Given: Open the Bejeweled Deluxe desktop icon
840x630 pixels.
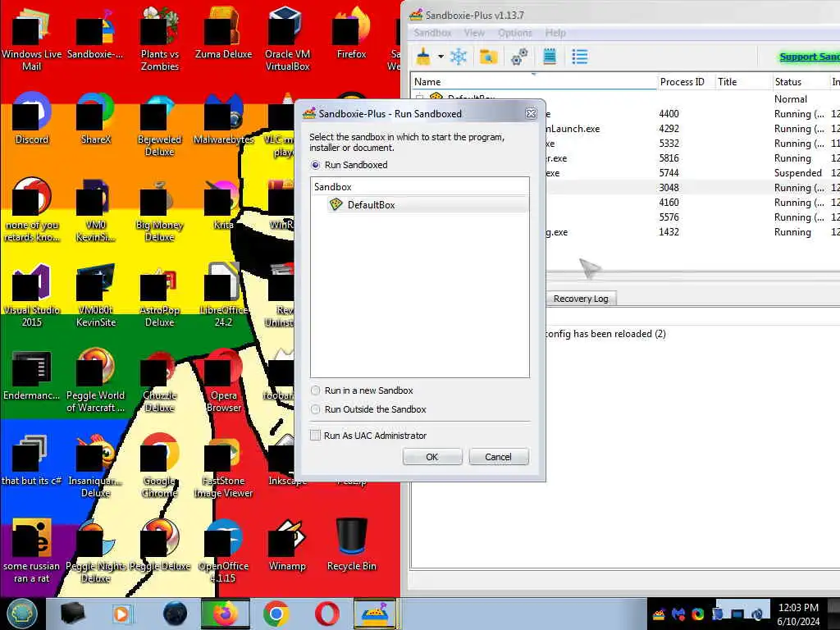Looking at the screenshot, I should (160, 126).
